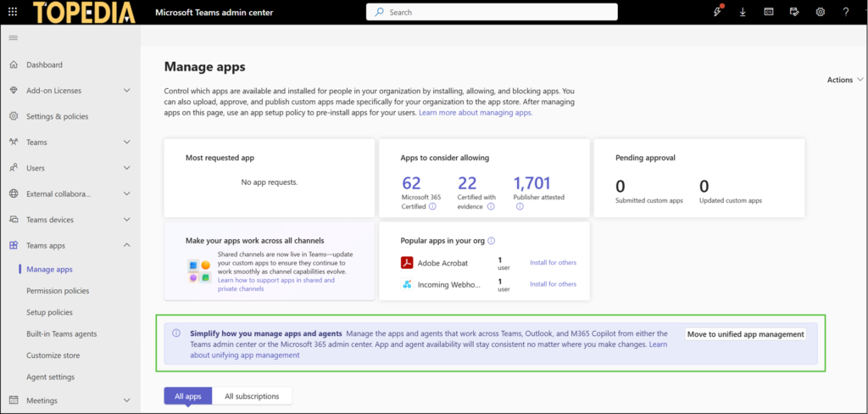Screen dimensions: 868x414
Task: Open the settings gear in top bar
Action: (821, 12)
